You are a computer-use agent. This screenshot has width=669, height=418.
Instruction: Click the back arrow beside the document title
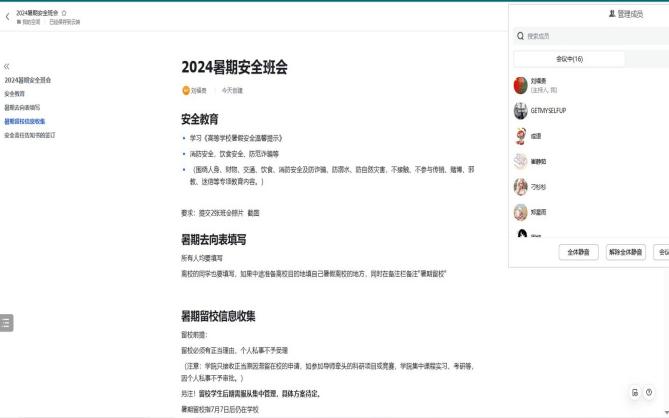pyautogui.click(x=8, y=16)
